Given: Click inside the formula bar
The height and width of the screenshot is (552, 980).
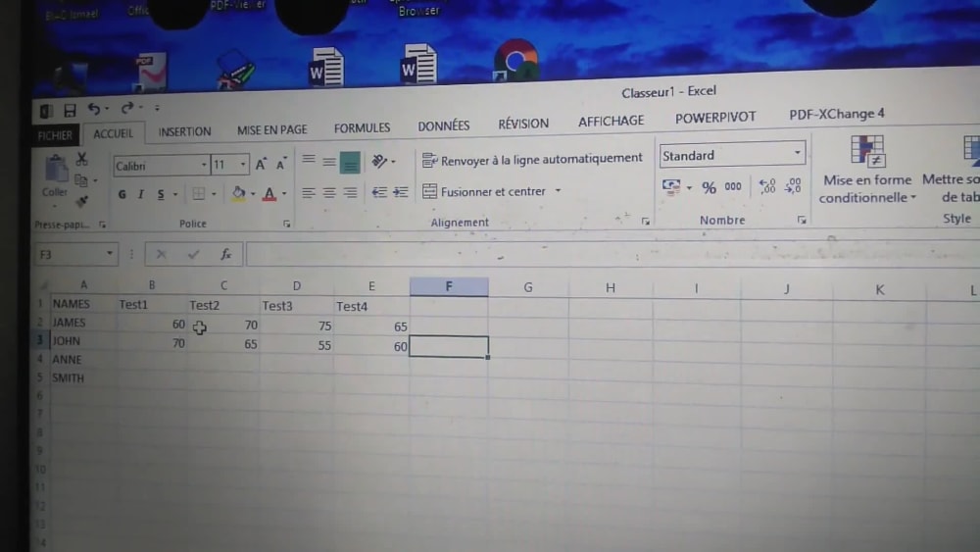Looking at the screenshot, I should tap(612, 254).
